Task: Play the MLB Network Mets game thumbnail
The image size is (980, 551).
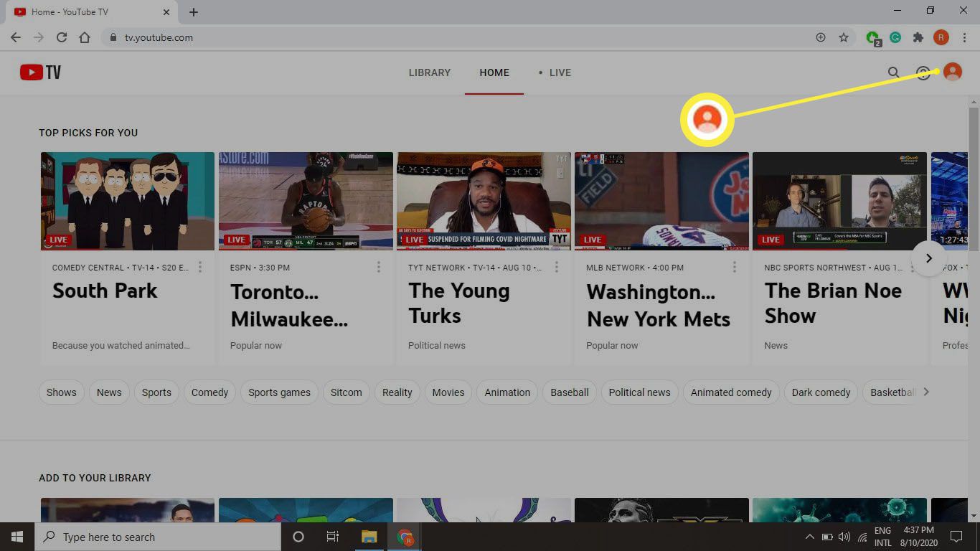Action: pyautogui.click(x=661, y=201)
